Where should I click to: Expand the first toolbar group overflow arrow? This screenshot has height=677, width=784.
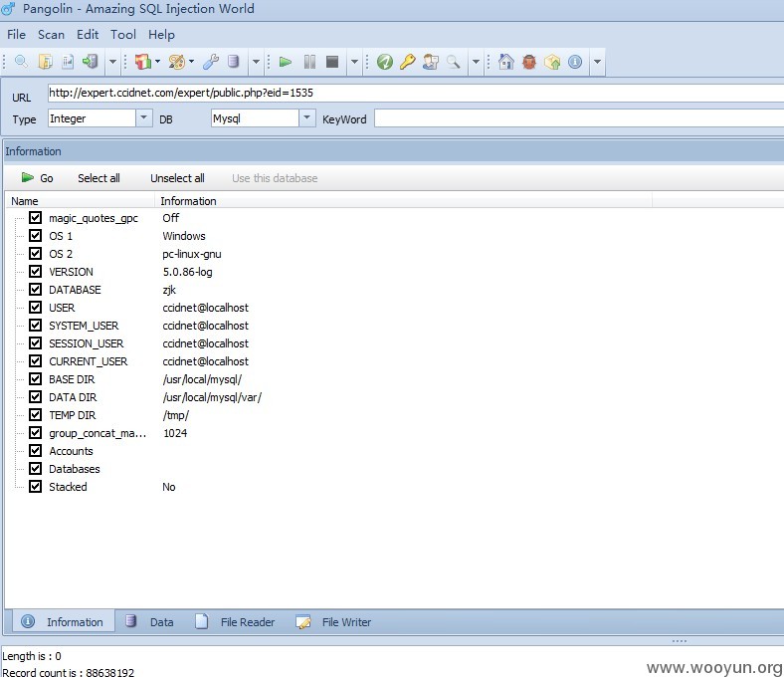click(x=113, y=62)
